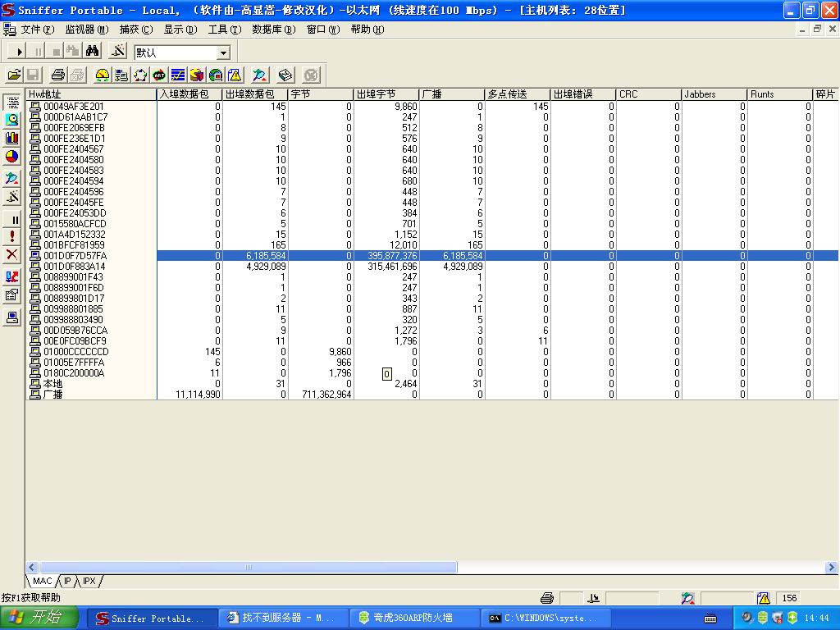840x630 pixels.
Task: Click the print toolbar icon
Action: (58, 75)
